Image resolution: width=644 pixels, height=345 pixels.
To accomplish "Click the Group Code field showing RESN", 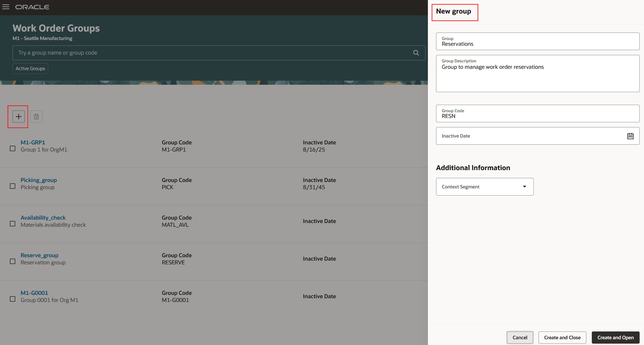I will point(537,114).
